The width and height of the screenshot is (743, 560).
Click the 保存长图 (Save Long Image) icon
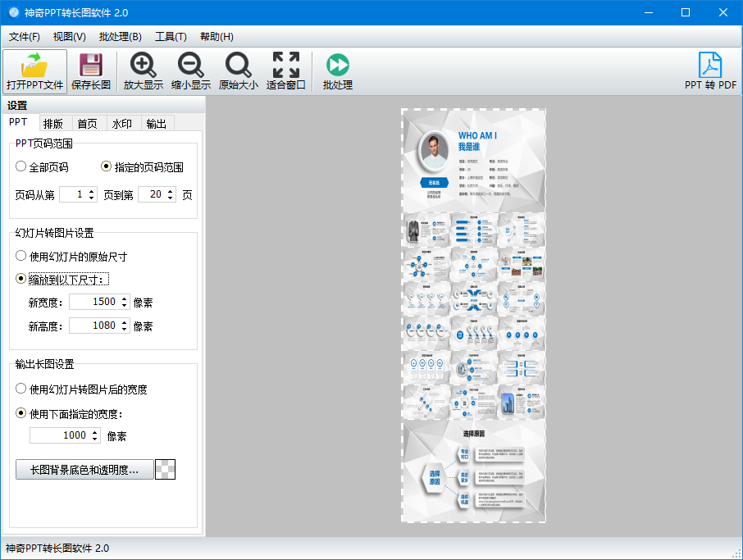[90, 70]
